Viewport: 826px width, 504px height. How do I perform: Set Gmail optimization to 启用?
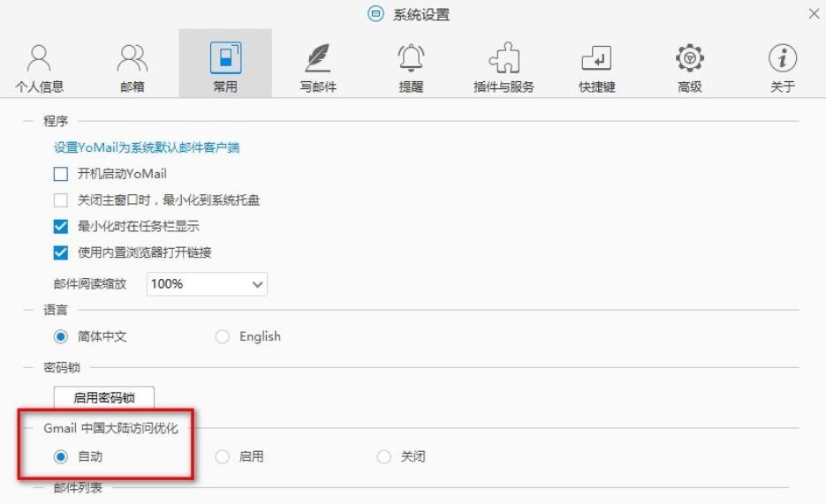pyautogui.click(x=223, y=457)
